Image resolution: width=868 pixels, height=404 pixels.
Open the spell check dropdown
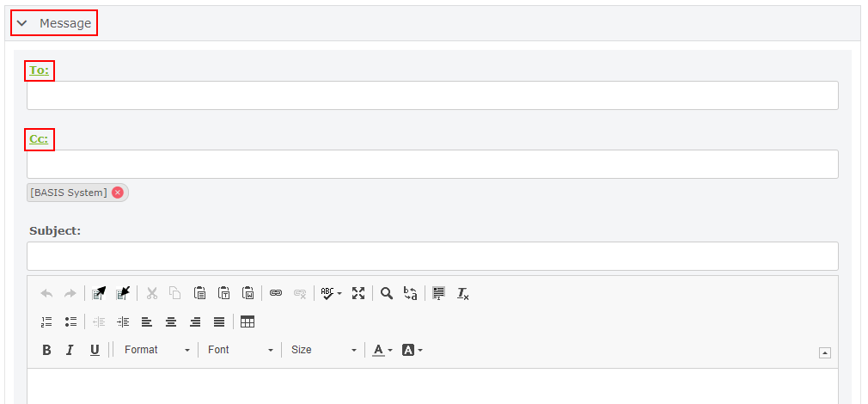pyautogui.click(x=331, y=293)
